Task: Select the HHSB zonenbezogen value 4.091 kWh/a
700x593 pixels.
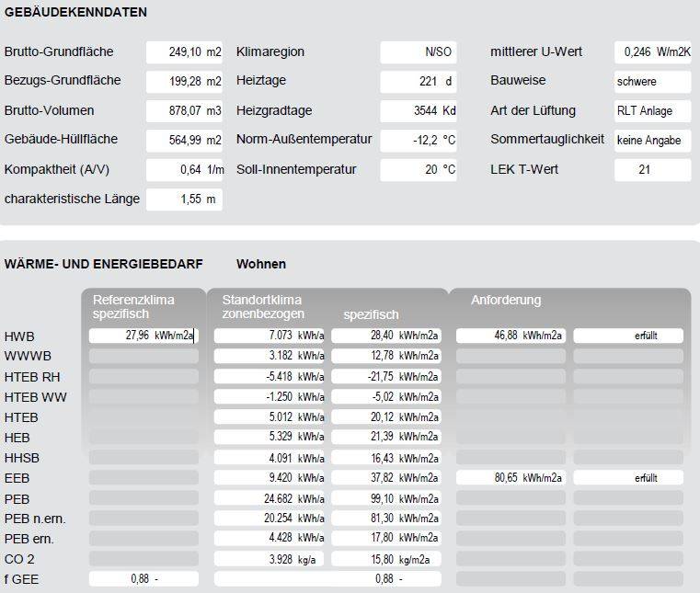Action: [270, 458]
